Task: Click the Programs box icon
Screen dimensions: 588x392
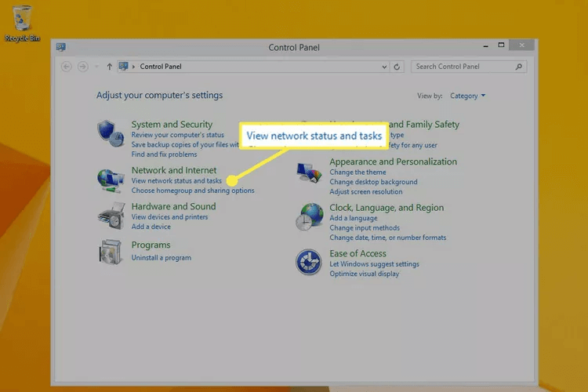Action: pyautogui.click(x=111, y=252)
